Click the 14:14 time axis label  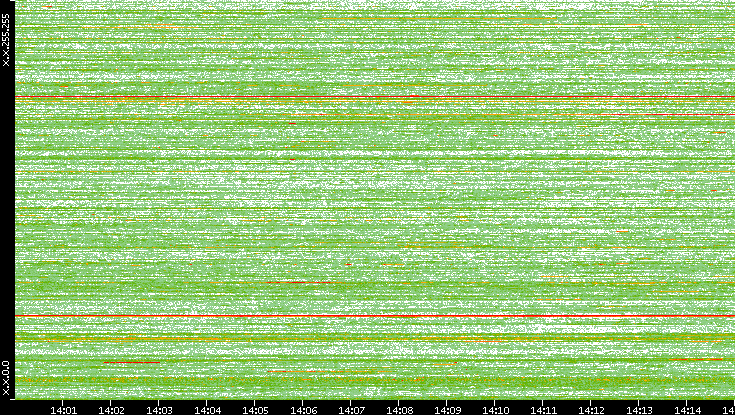tap(688, 410)
